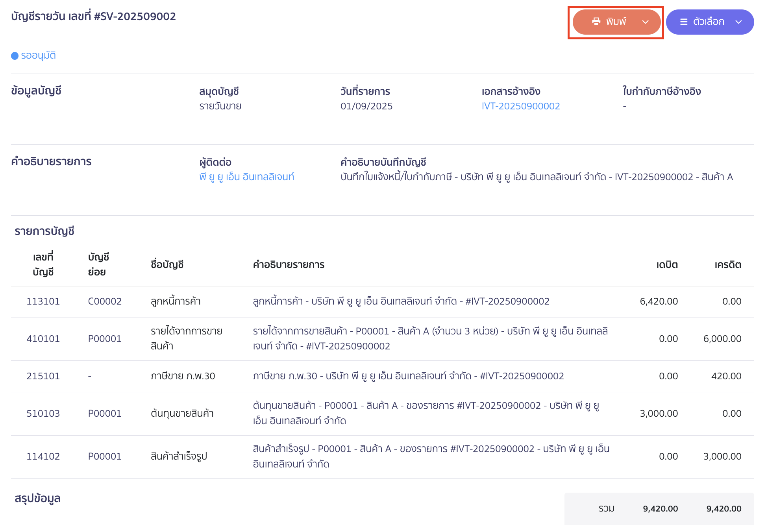Click account name รายได้จากการขายสินค้า

[187, 338]
